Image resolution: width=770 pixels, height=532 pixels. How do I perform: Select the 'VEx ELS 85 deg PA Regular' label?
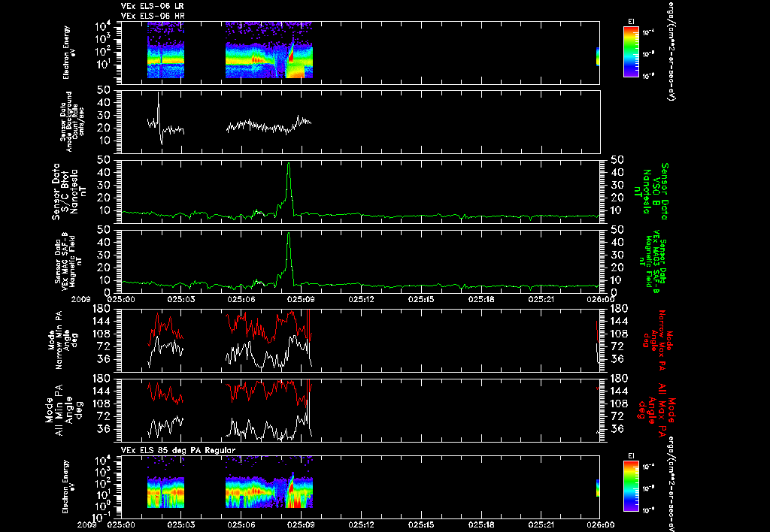click(178, 450)
